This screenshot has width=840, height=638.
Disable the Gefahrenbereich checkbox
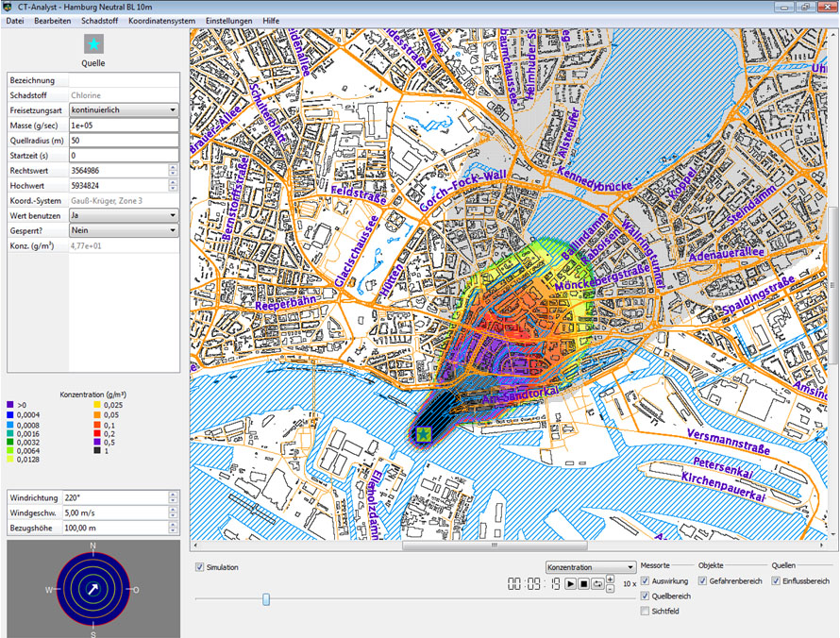tap(703, 581)
